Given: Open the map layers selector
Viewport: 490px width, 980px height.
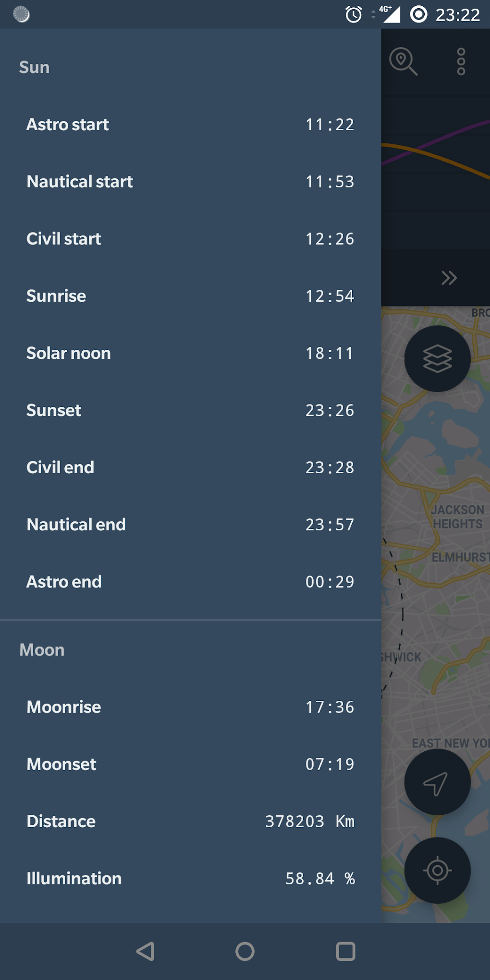Looking at the screenshot, I should point(437,359).
